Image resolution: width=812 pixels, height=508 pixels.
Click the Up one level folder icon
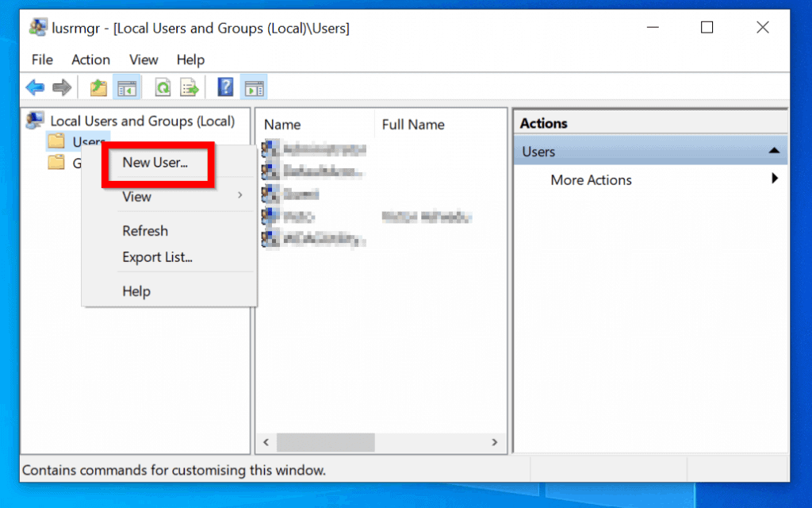coord(98,87)
